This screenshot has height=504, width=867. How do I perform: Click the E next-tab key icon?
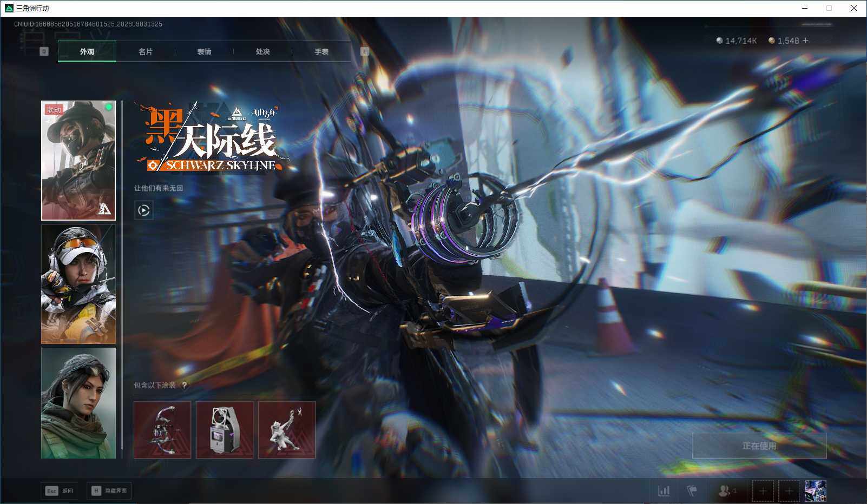[x=365, y=51]
